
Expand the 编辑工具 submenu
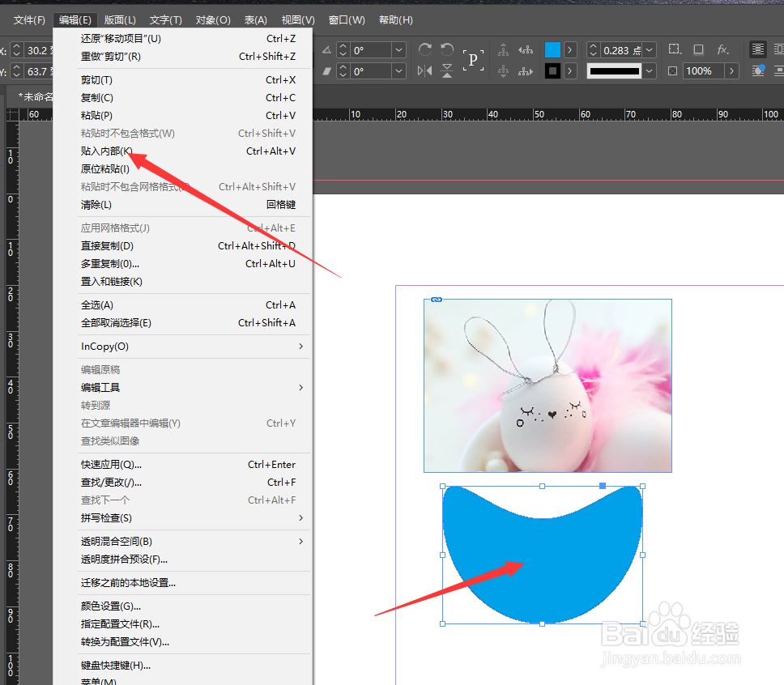(301, 388)
